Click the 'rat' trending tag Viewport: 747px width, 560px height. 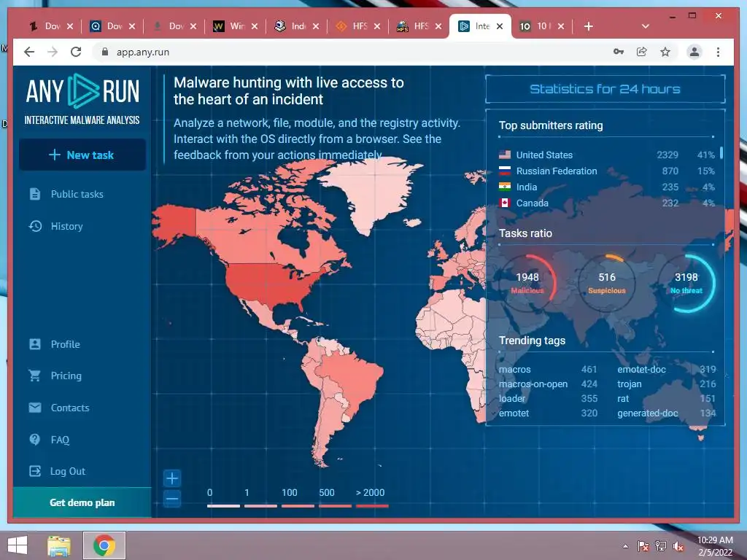(x=623, y=399)
